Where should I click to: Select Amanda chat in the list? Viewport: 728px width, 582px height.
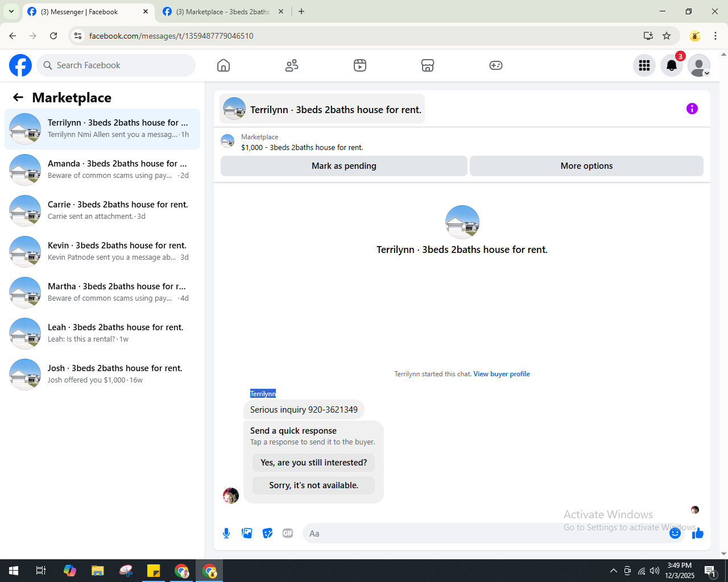point(102,170)
